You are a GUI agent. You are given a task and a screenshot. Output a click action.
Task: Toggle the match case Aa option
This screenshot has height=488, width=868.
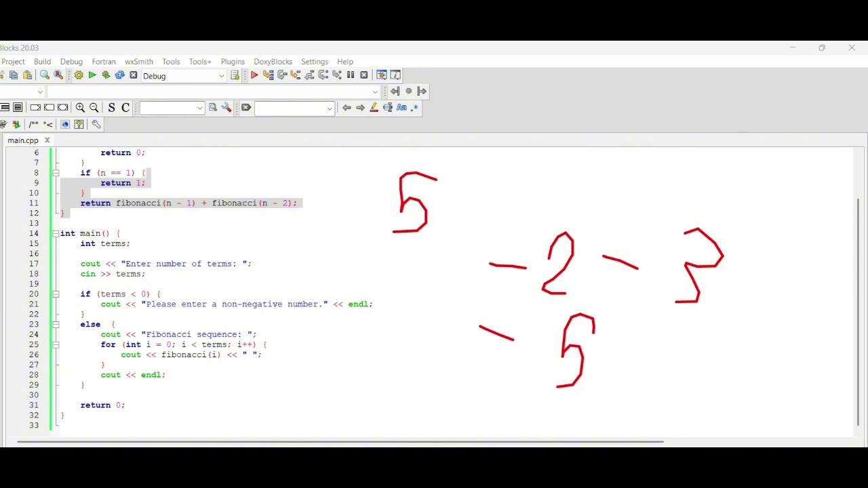point(401,108)
